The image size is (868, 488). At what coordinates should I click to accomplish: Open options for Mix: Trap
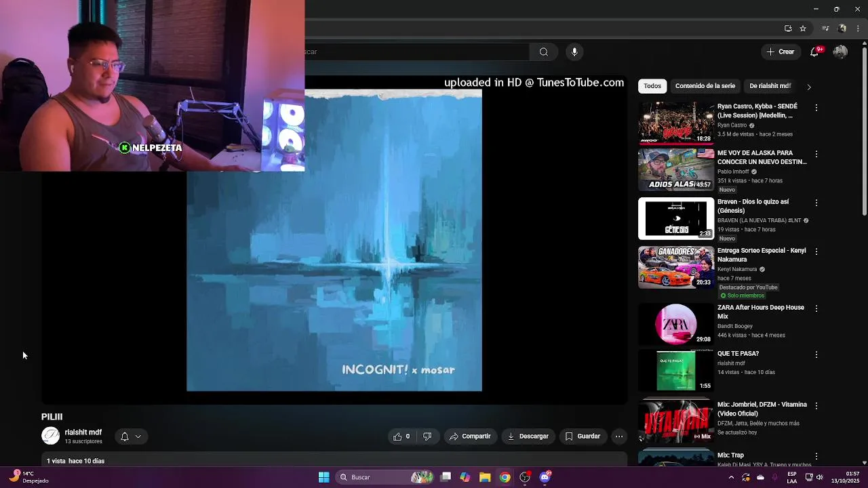(816, 456)
